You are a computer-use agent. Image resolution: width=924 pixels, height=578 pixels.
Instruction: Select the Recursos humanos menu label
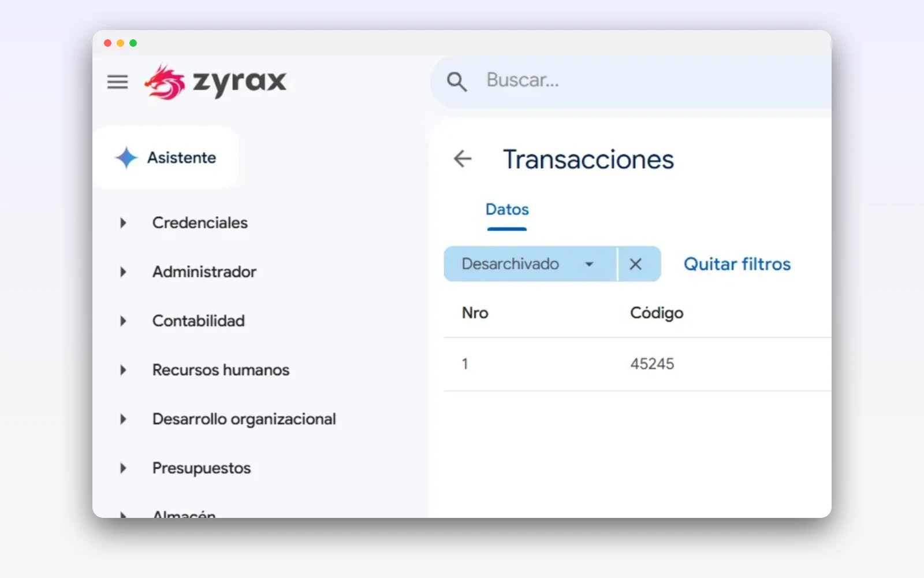click(x=221, y=370)
